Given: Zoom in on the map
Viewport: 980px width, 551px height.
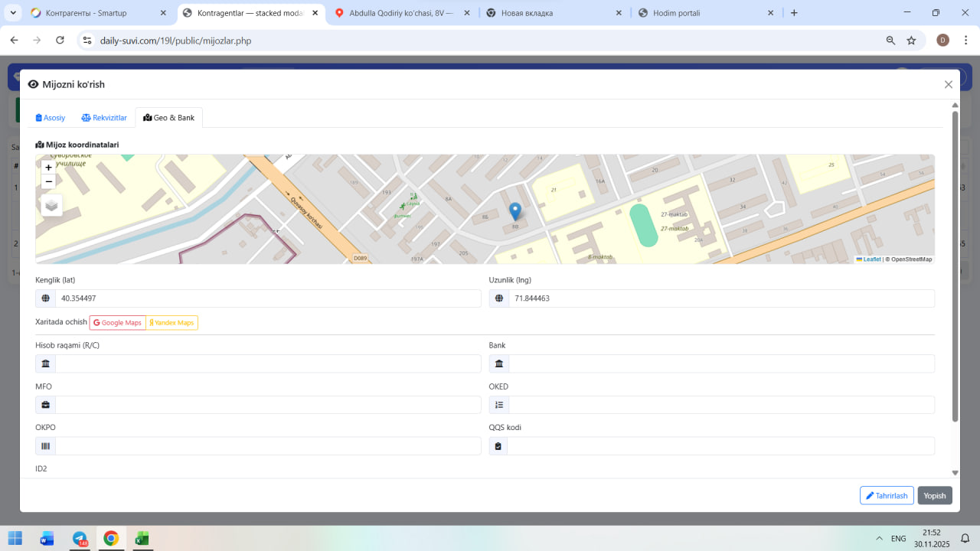Looking at the screenshot, I should tap(48, 167).
